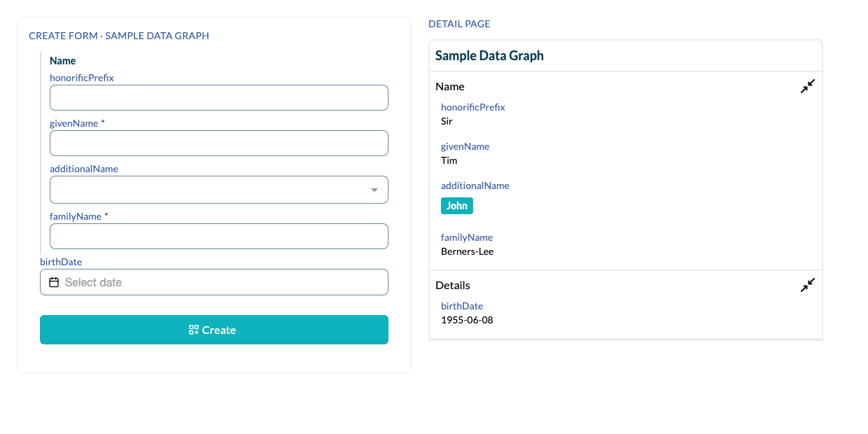868x434 pixels.
Task: Click the 'Berners-Lee' family name value
Action: 468,251
